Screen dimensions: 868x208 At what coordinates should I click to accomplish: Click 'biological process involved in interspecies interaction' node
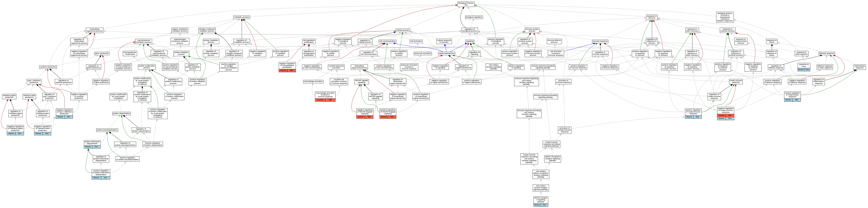pyautogui.click(x=725, y=17)
